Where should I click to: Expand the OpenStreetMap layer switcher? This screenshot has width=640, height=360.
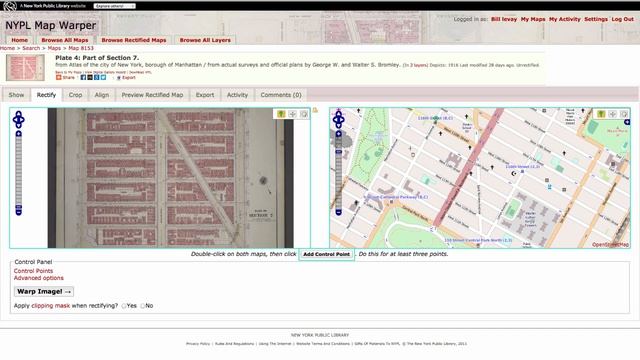(627, 122)
